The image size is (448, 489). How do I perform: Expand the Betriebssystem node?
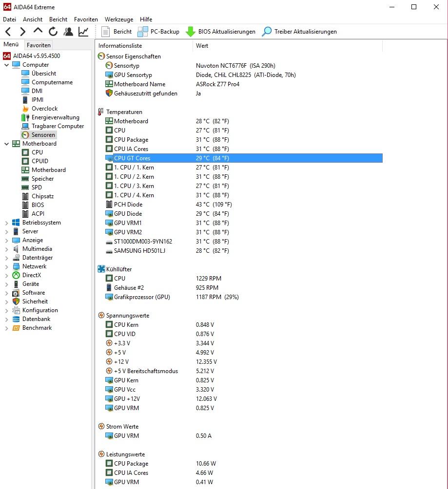pos(6,223)
